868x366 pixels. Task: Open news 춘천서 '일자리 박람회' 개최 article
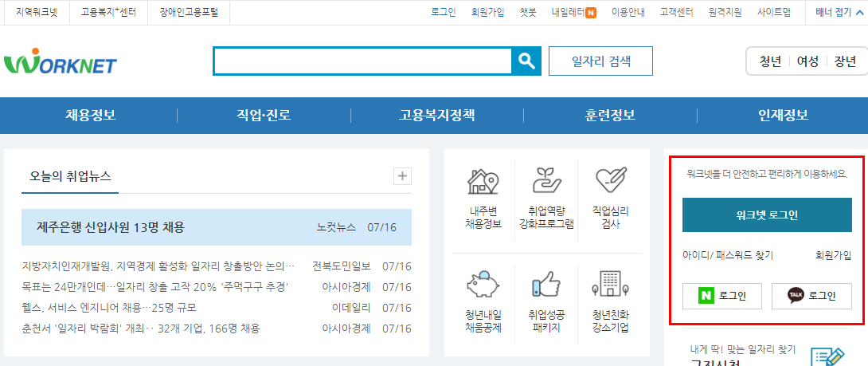pyautogui.click(x=141, y=328)
